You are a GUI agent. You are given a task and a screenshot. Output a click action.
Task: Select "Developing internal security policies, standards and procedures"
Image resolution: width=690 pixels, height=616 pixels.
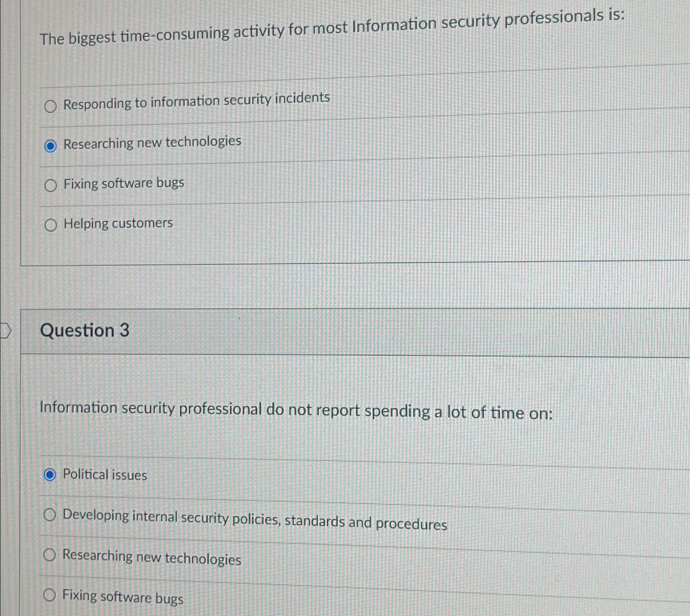[x=50, y=515]
